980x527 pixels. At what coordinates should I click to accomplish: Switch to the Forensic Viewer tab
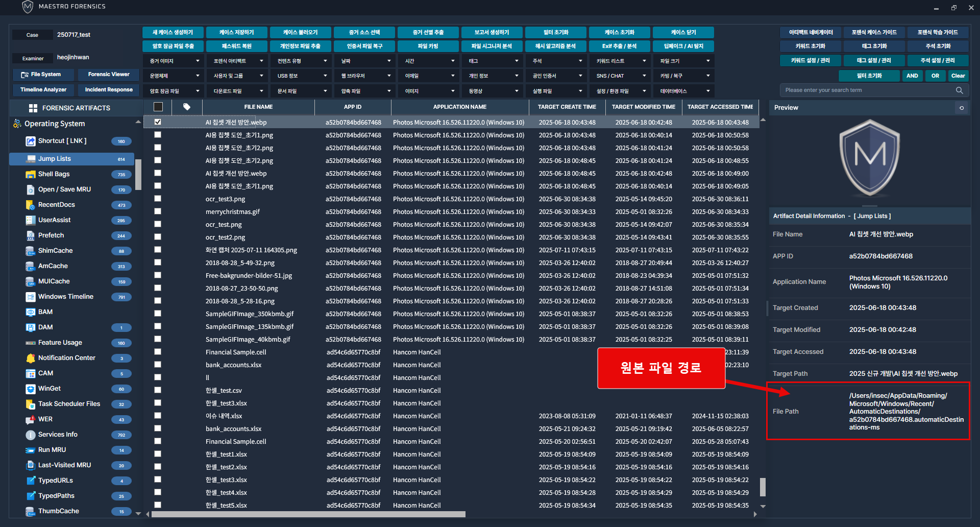[x=109, y=75]
